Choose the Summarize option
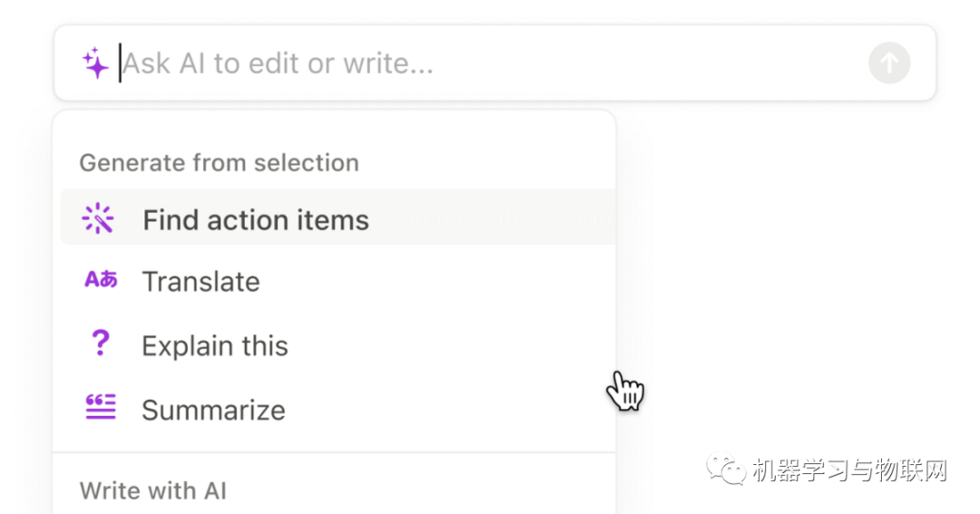This screenshot has width=980, height=514. [213, 410]
